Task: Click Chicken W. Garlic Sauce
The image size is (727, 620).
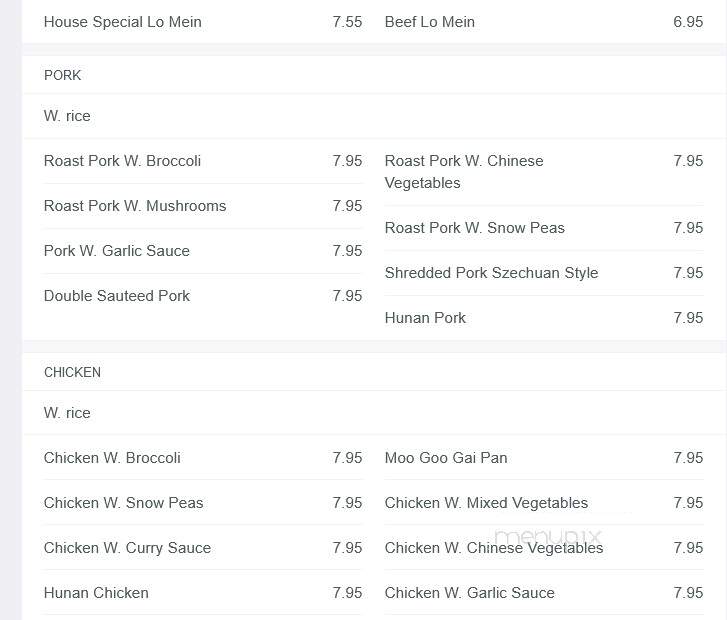Action: 470,593
